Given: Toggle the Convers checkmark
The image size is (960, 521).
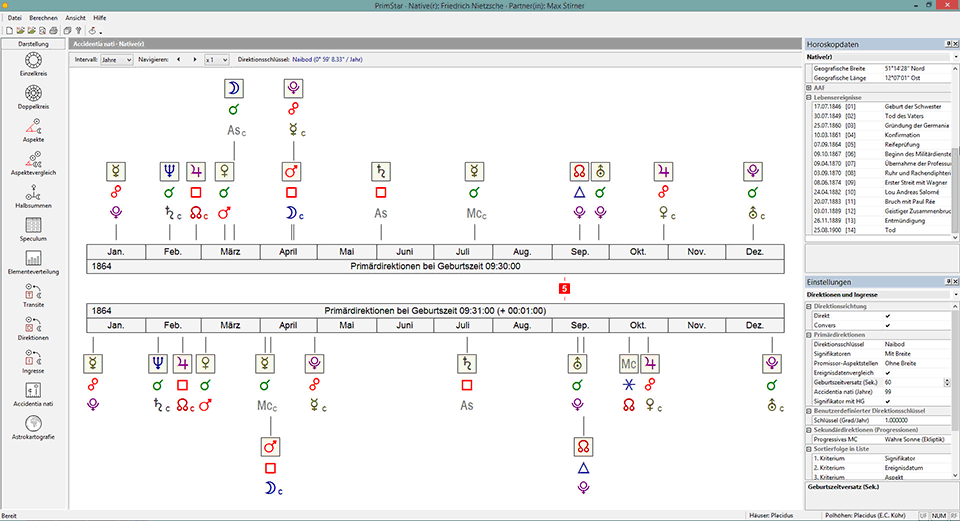Looking at the screenshot, I should pyautogui.click(x=888, y=325).
